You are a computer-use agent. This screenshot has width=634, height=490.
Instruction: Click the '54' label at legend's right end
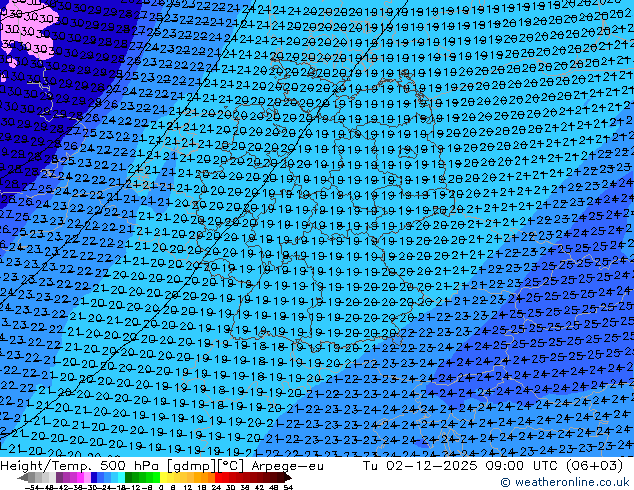coord(287,487)
